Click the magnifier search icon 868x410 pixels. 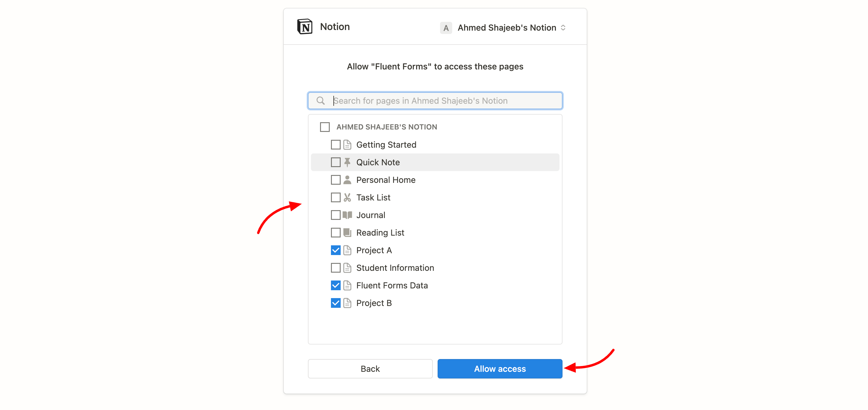pos(320,100)
